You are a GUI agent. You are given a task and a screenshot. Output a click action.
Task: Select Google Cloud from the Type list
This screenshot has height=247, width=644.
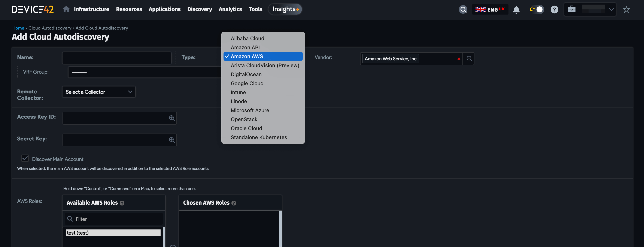(x=247, y=83)
